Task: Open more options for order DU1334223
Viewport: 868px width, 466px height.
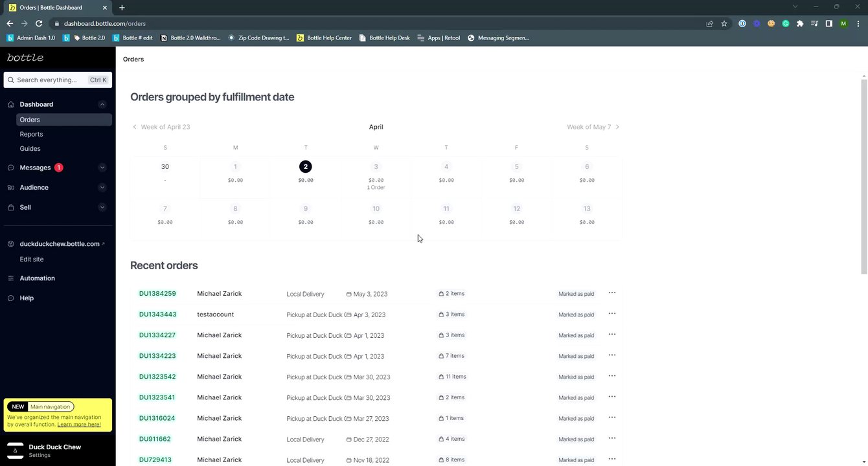Action: point(612,355)
